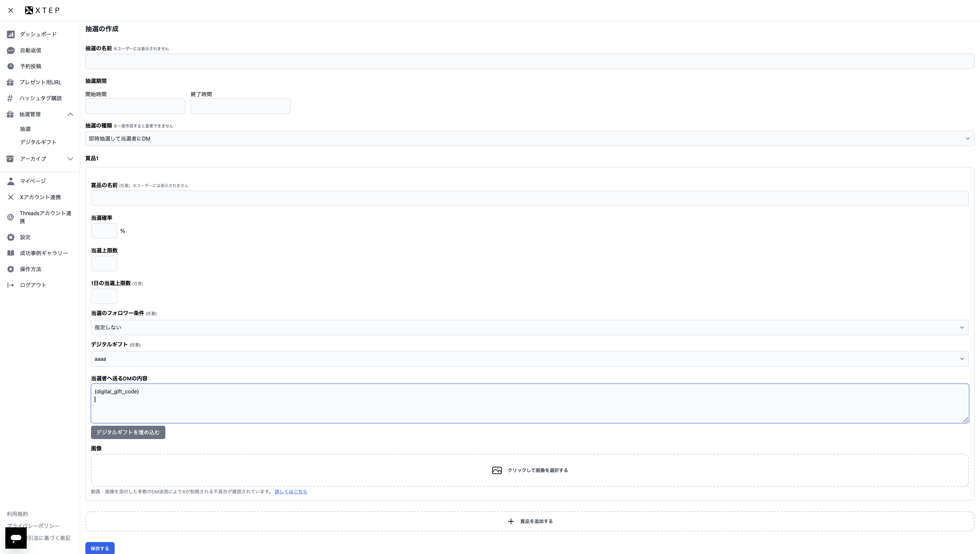Click the textarea resize handle
The image size is (980, 554).
point(965,420)
